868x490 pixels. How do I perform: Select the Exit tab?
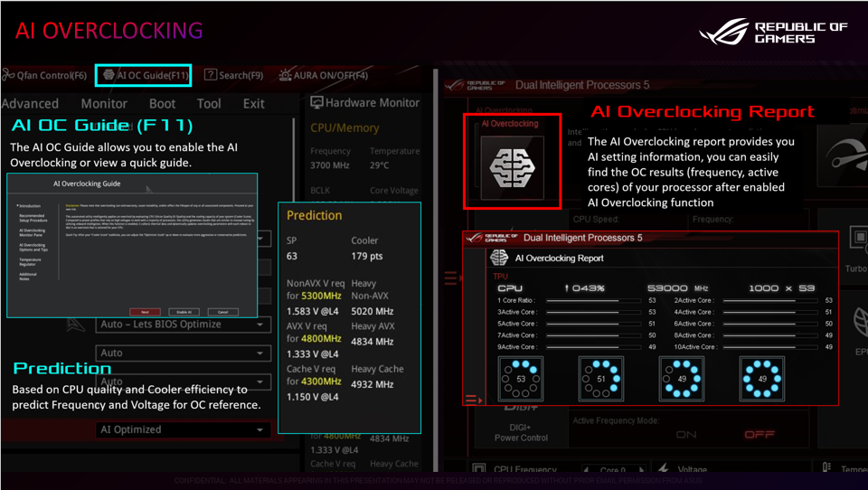[253, 104]
